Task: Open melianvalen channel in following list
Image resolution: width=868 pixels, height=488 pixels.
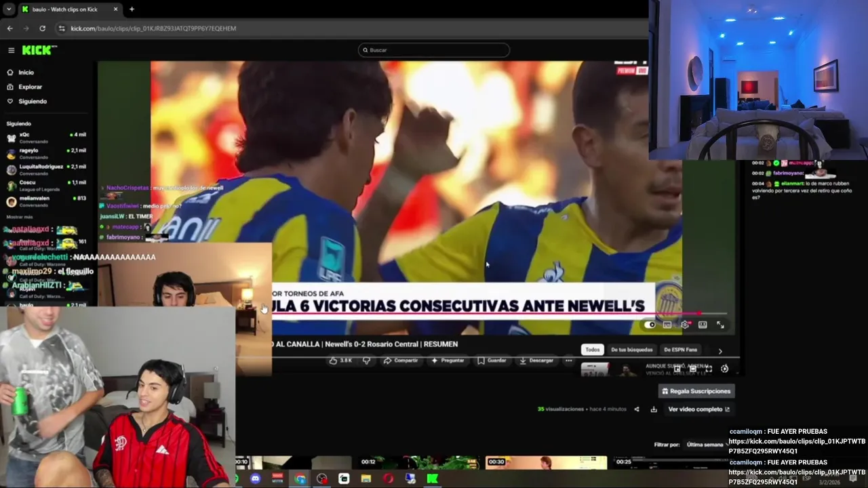Action: pos(46,201)
